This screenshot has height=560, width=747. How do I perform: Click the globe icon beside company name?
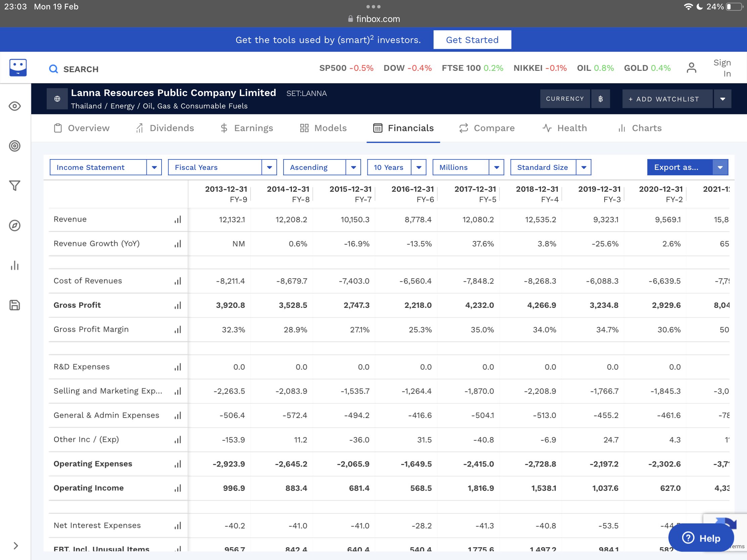(x=57, y=99)
